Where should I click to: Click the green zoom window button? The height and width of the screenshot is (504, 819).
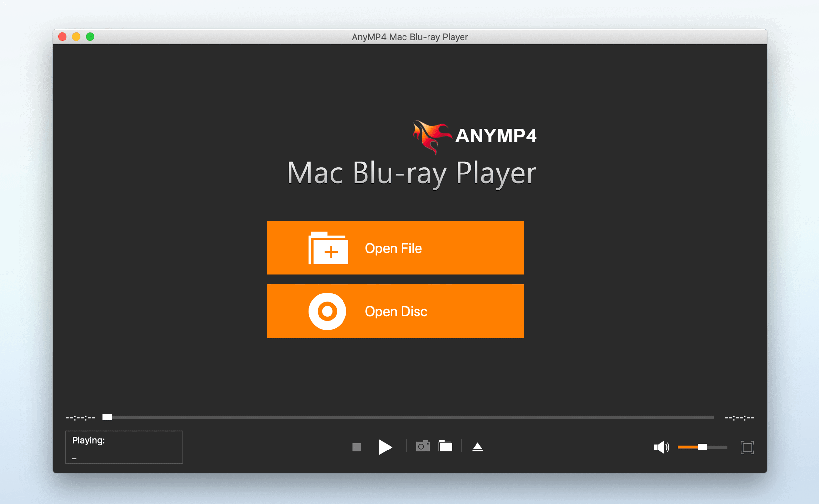90,37
